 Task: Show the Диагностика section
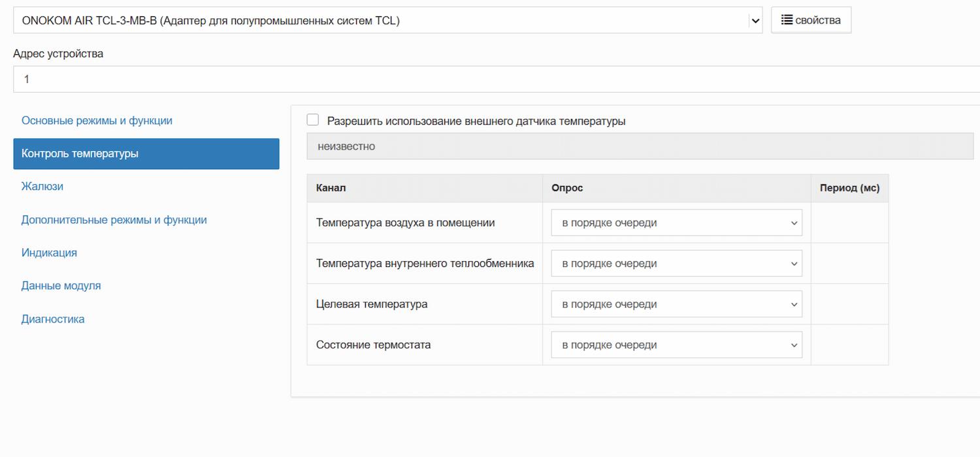coord(53,319)
